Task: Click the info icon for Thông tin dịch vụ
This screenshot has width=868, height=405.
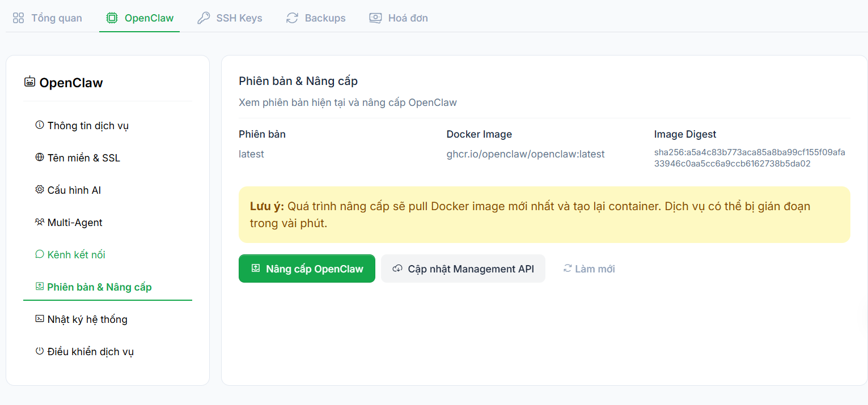Action: (40, 125)
